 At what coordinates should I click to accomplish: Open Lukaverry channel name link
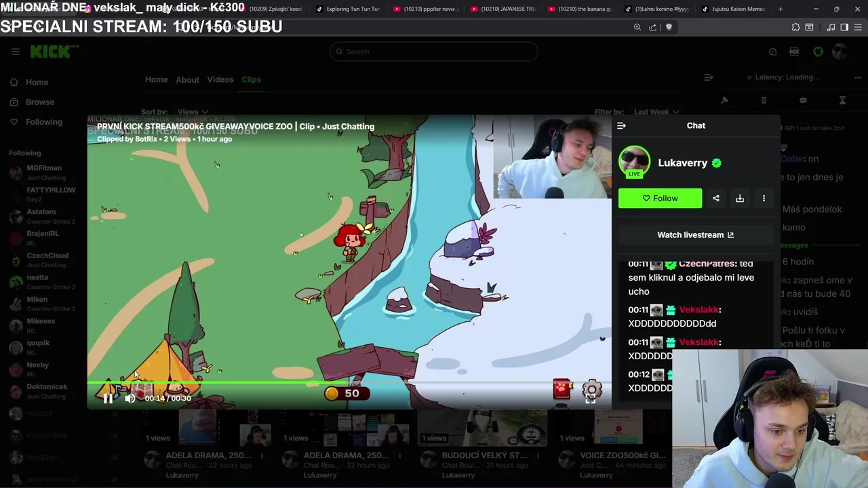(x=682, y=163)
